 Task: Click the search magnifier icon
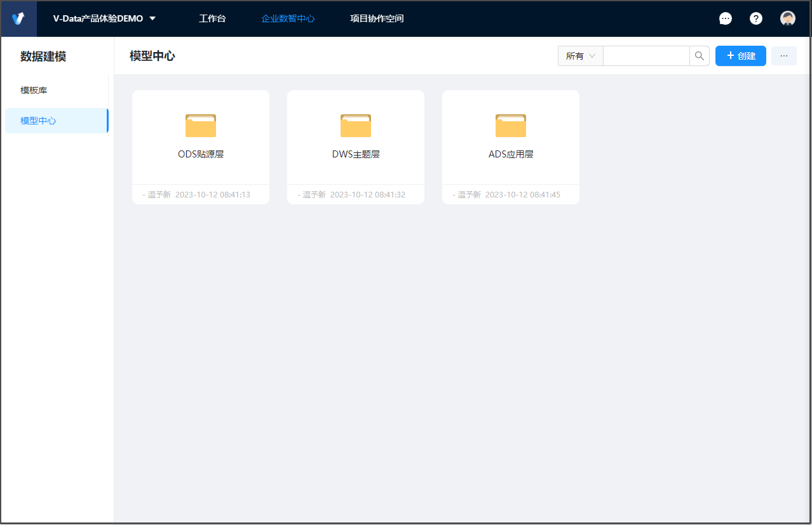(x=699, y=56)
